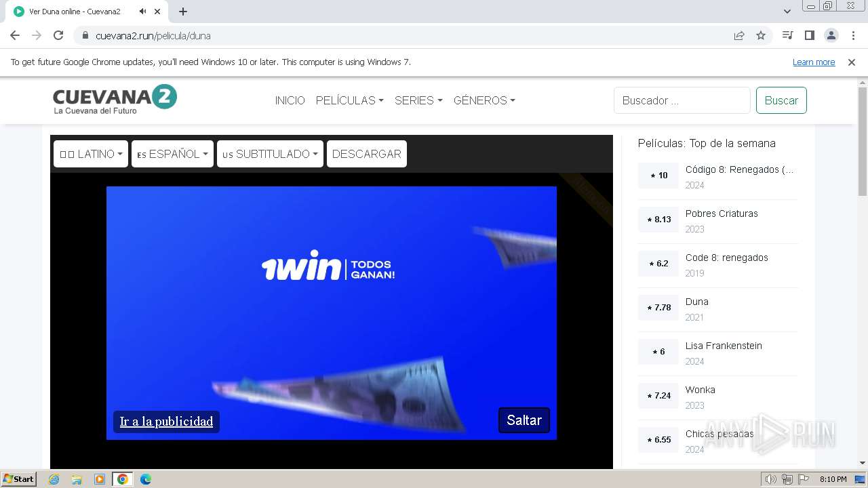The width and height of the screenshot is (868, 488).
Task: Open the system volume icon in tray
Action: 770,479
